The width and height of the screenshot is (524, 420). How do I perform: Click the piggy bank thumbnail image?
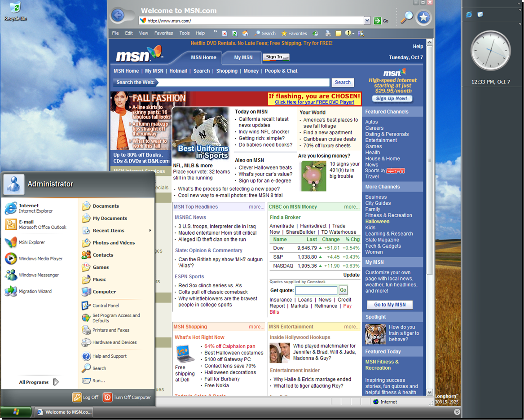[x=313, y=176]
